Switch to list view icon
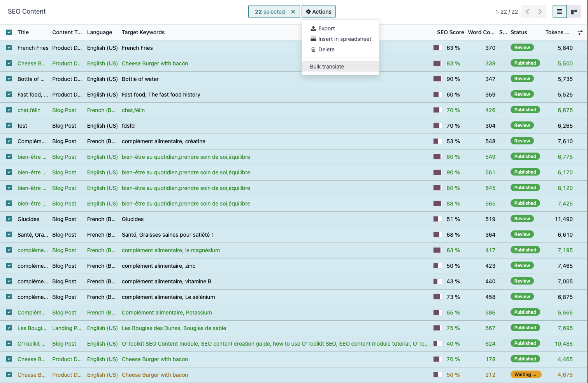 tap(559, 11)
